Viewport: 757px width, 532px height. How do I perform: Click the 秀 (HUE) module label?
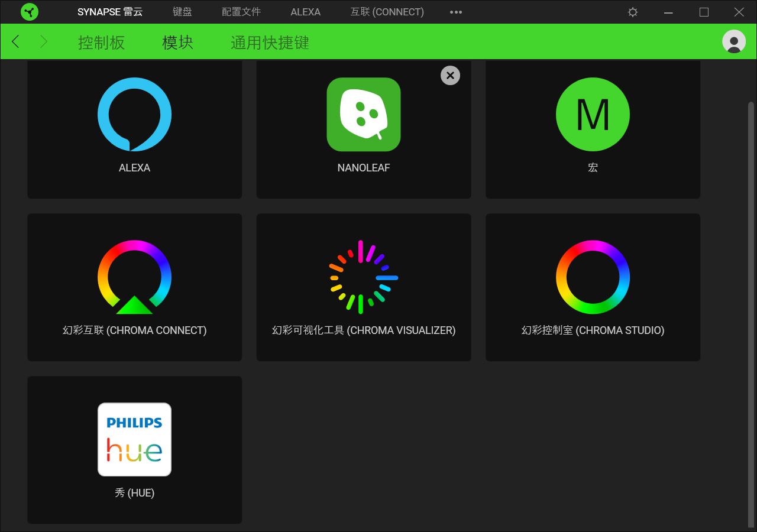[x=135, y=493]
